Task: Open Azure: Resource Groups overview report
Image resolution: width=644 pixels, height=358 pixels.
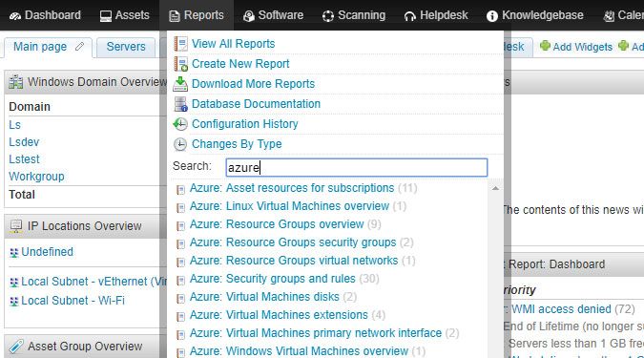Action: (277, 224)
